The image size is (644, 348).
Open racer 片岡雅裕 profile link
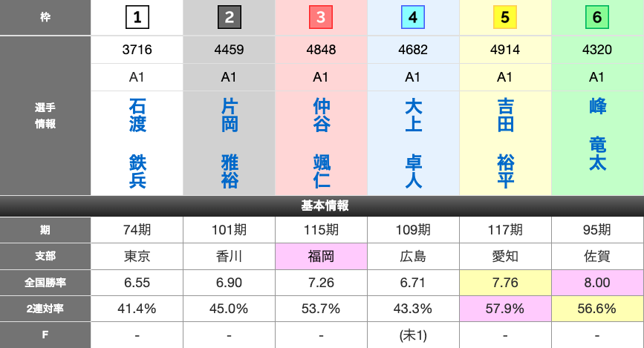coord(230,143)
